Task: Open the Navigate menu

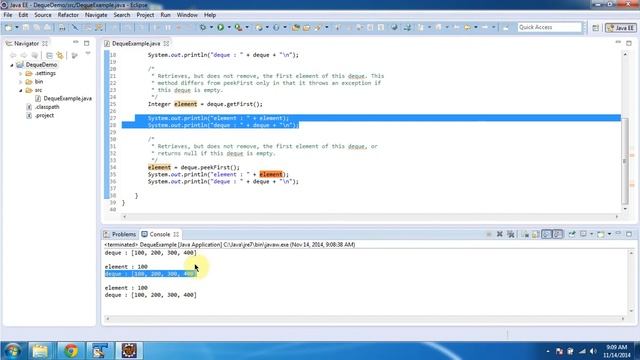Action: point(96,15)
